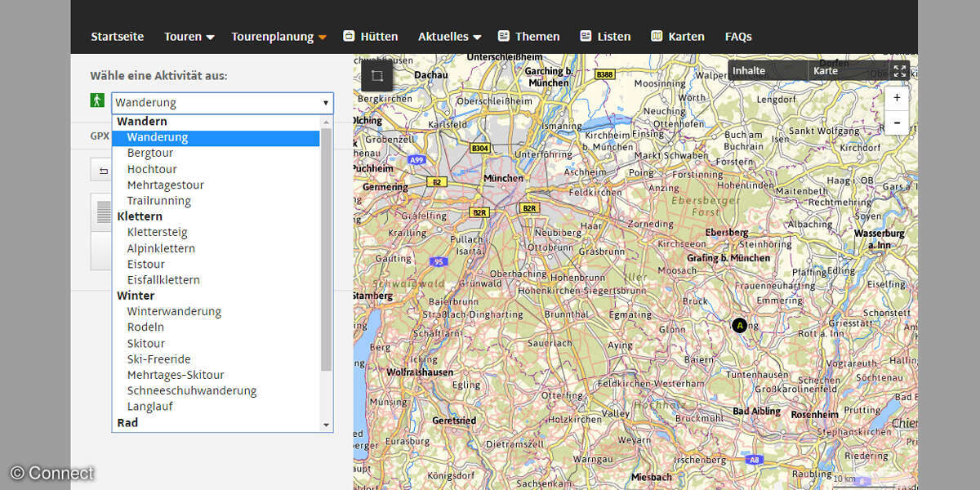The width and height of the screenshot is (980, 490).
Task: Choose Wanderung from the activity list
Action: [x=216, y=137]
